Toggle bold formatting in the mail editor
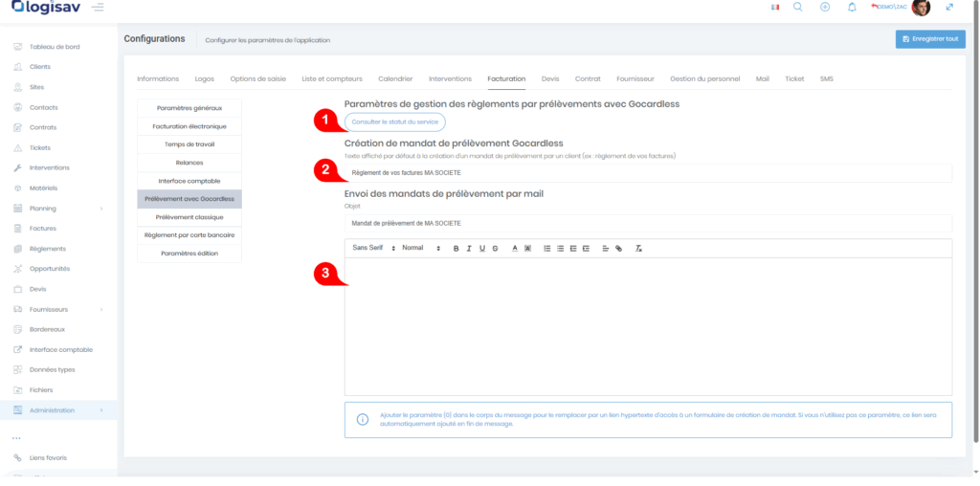The width and height of the screenshot is (980, 486). coord(456,248)
